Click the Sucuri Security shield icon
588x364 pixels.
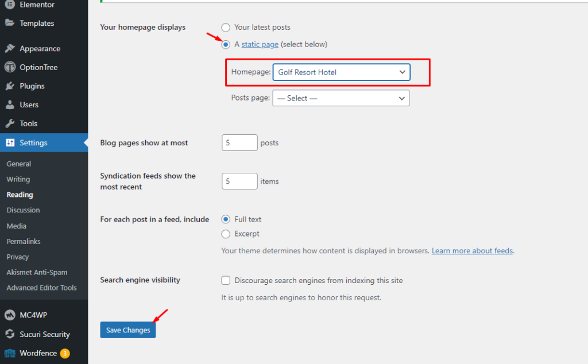10,334
